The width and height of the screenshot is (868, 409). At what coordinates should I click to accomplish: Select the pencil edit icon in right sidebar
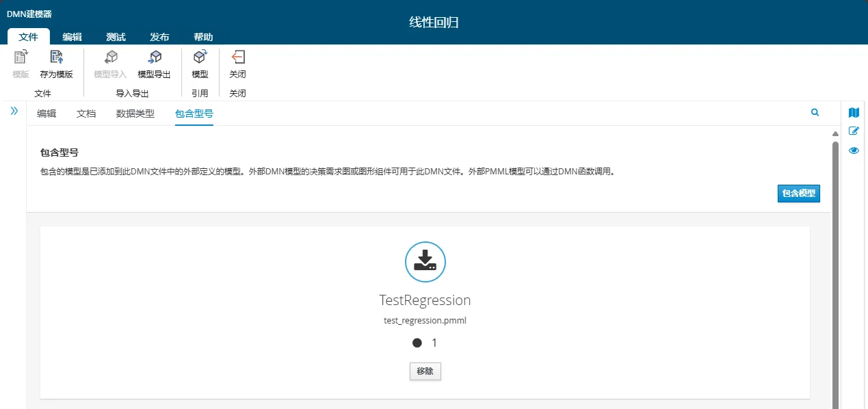(853, 131)
